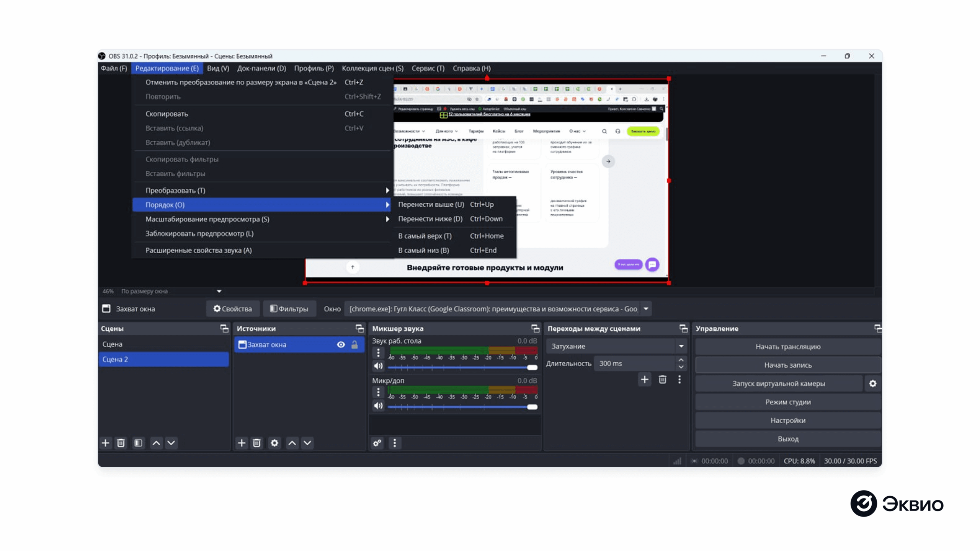Open virtual camera settings gear icon

click(872, 383)
